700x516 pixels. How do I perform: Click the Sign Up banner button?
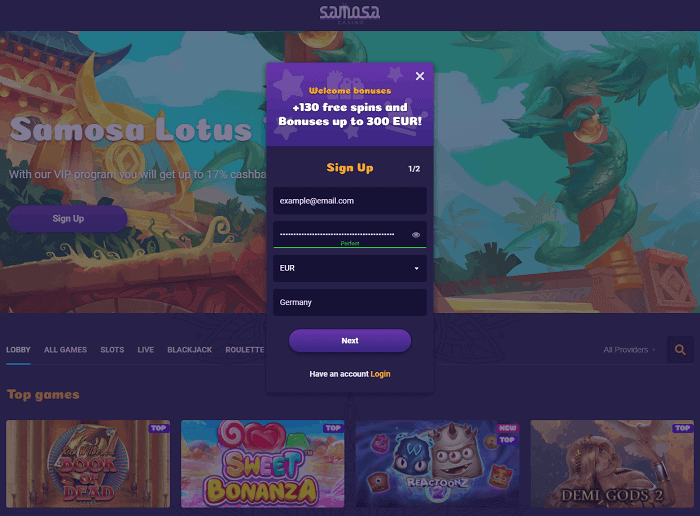pos(68,218)
